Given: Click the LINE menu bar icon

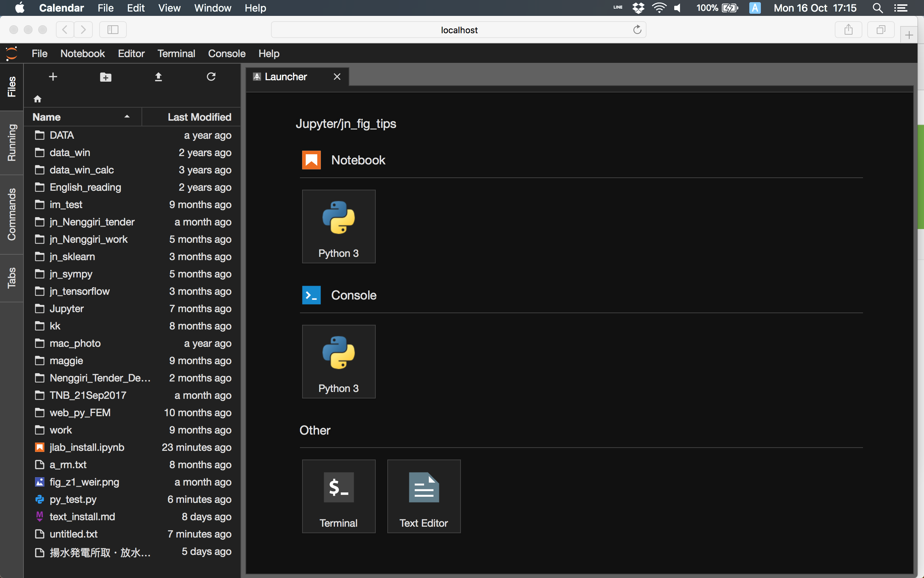Looking at the screenshot, I should pyautogui.click(x=618, y=7).
